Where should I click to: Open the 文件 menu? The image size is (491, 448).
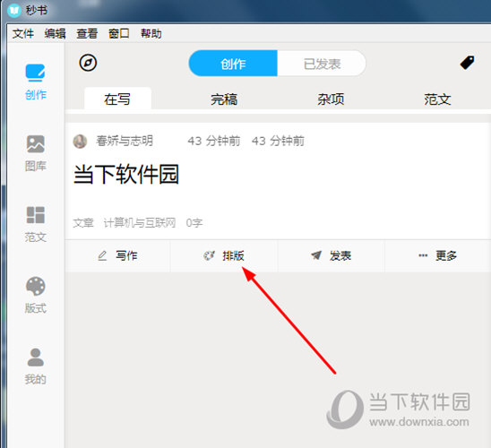point(23,33)
